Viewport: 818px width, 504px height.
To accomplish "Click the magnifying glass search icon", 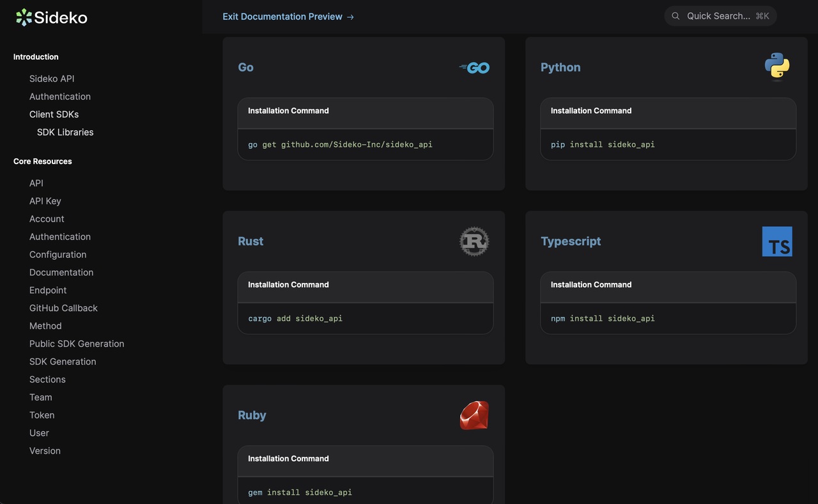I will 675,16.
